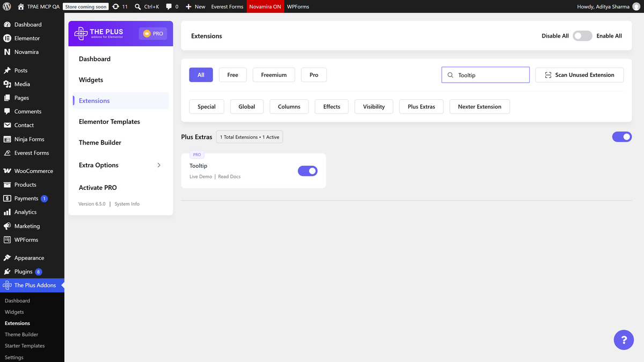Click the plus New icon in admin bar
The image size is (644, 362).
click(188, 6)
